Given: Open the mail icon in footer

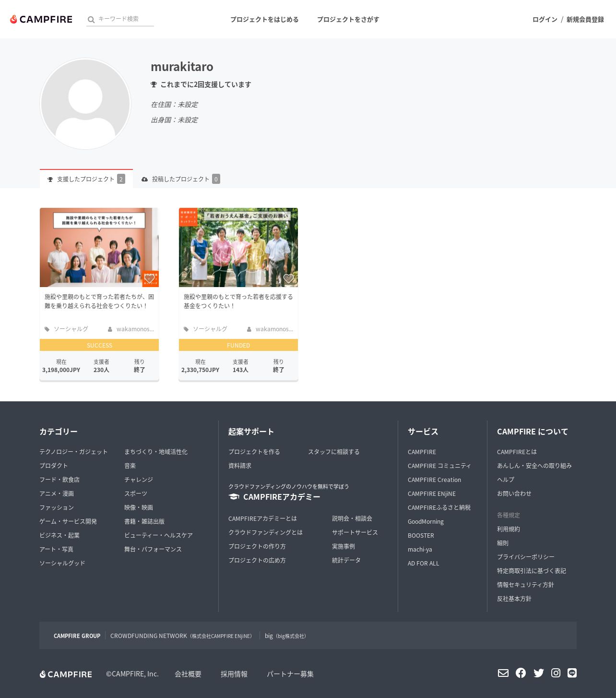Looking at the screenshot, I should [x=503, y=673].
